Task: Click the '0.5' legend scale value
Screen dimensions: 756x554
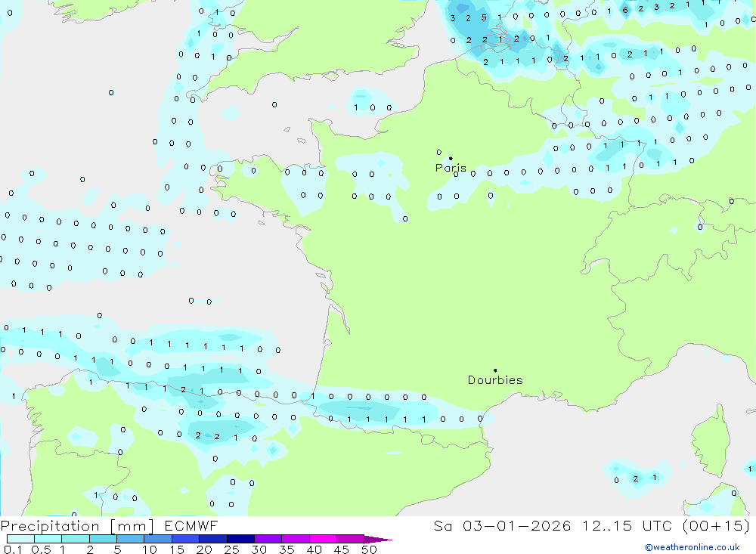Action: point(41,549)
